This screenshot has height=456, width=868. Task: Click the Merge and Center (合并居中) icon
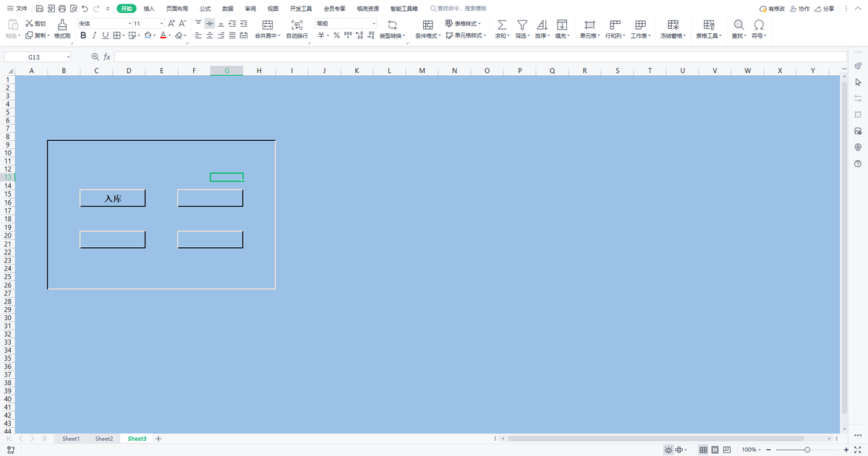point(268,25)
